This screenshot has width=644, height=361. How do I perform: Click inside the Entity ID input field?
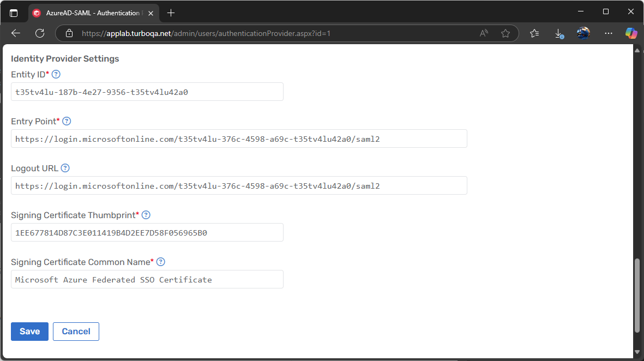147,92
